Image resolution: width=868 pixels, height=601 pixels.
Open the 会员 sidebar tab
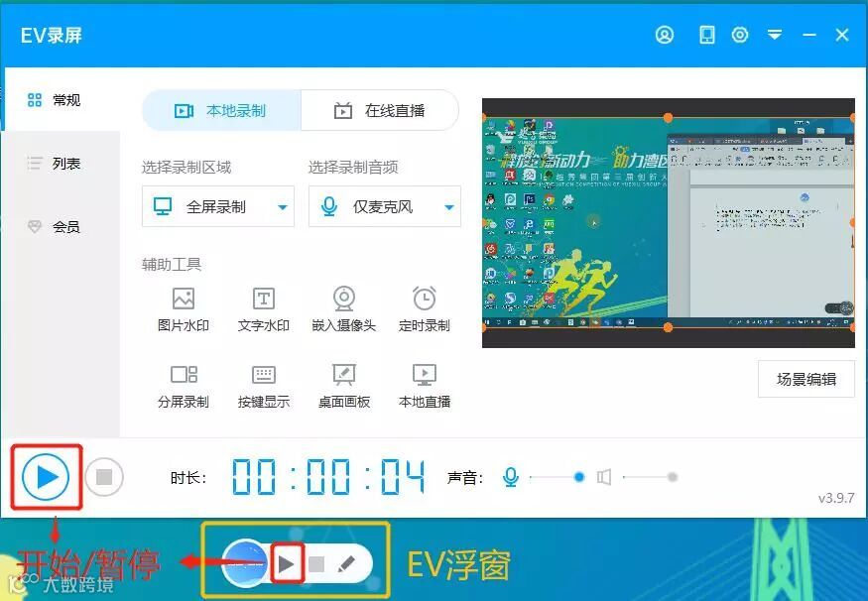point(61,227)
